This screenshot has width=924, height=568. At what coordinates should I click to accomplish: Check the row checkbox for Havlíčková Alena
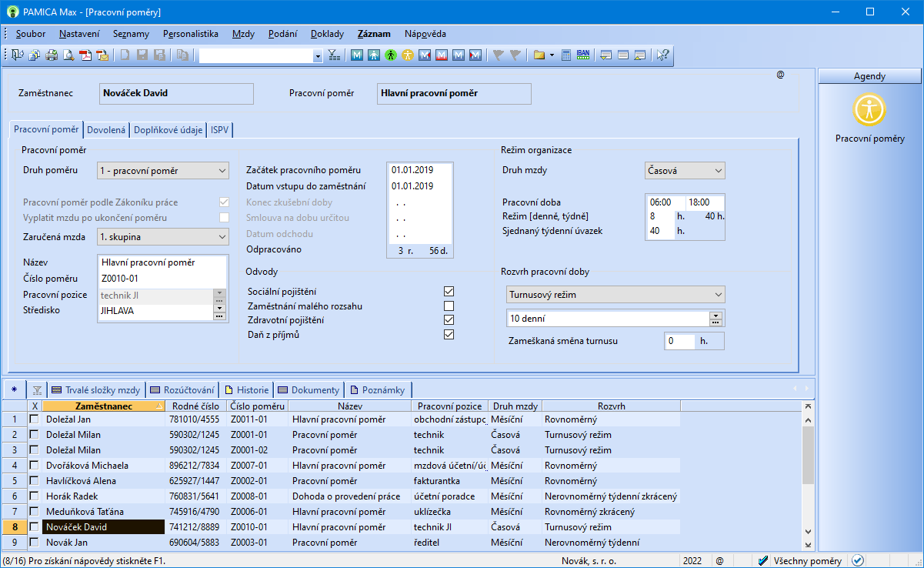pyautogui.click(x=34, y=480)
